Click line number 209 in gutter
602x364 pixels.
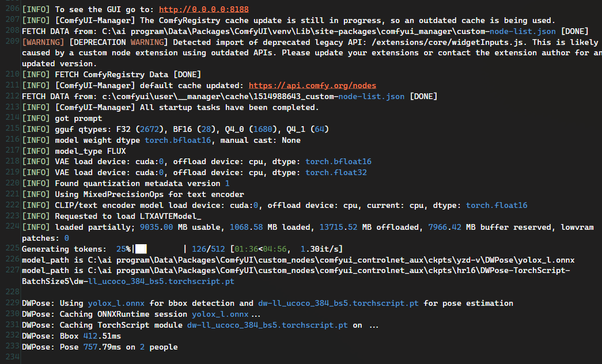coord(13,41)
